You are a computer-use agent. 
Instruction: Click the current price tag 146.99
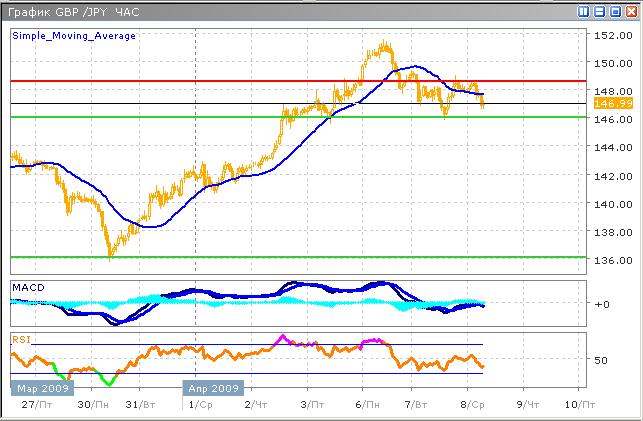click(613, 103)
